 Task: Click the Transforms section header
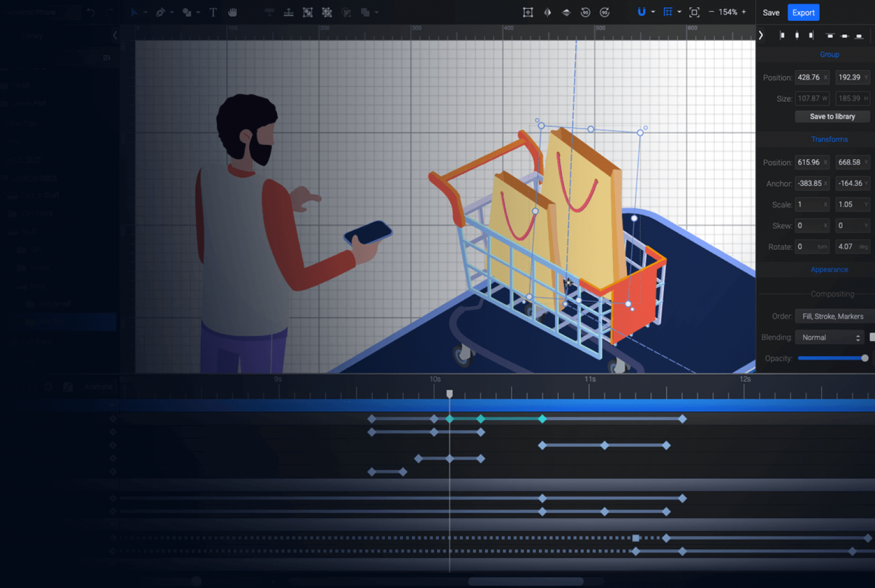[x=830, y=139]
